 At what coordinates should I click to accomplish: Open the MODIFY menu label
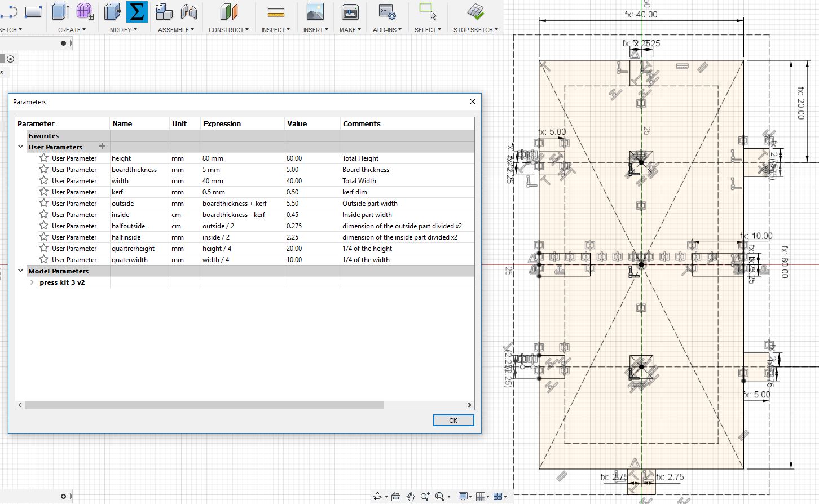123,30
